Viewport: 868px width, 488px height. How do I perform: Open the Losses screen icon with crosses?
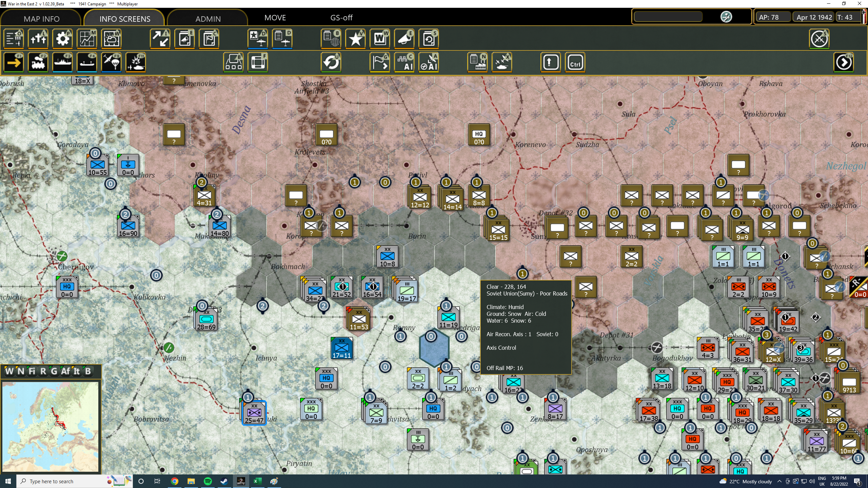pos(38,39)
